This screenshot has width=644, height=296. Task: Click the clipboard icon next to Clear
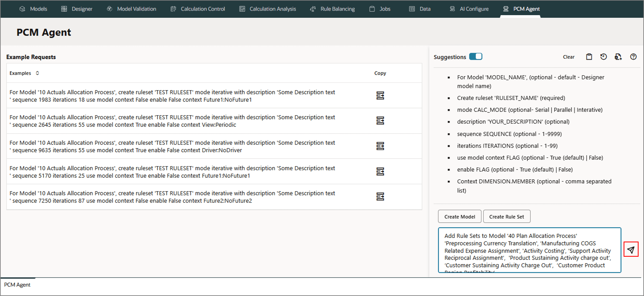[589, 57]
